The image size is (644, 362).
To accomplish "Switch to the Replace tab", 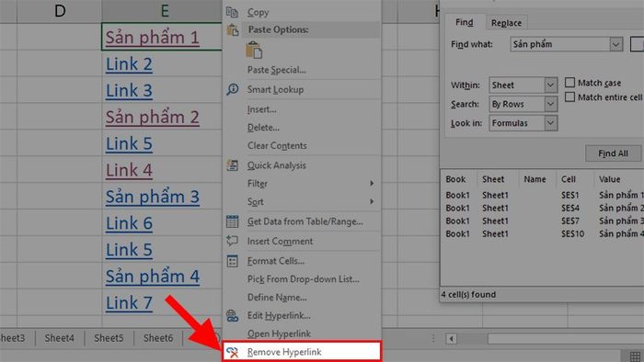I will click(x=506, y=23).
